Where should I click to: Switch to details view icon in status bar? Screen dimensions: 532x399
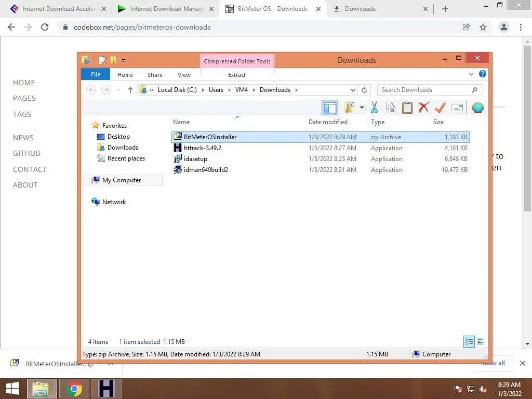(x=469, y=341)
